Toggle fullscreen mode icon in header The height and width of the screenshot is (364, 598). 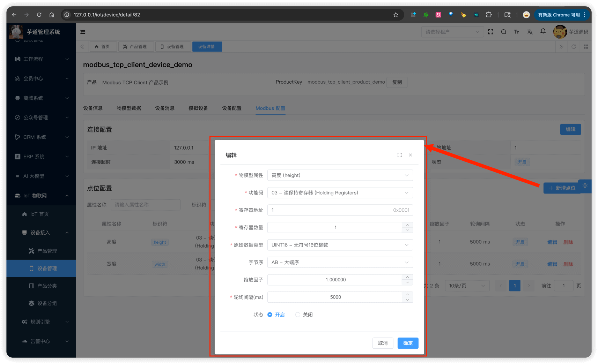(x=490, y=32)
